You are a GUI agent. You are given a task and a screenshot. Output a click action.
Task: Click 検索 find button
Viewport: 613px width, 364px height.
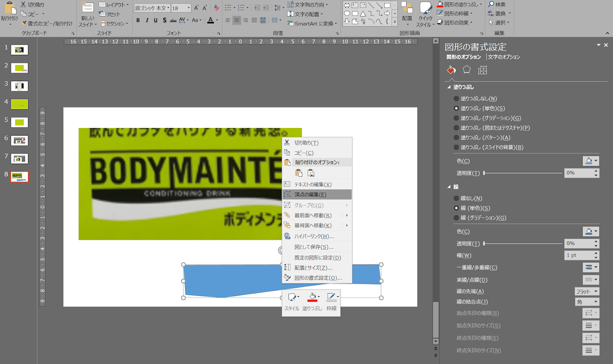point(497,4)
